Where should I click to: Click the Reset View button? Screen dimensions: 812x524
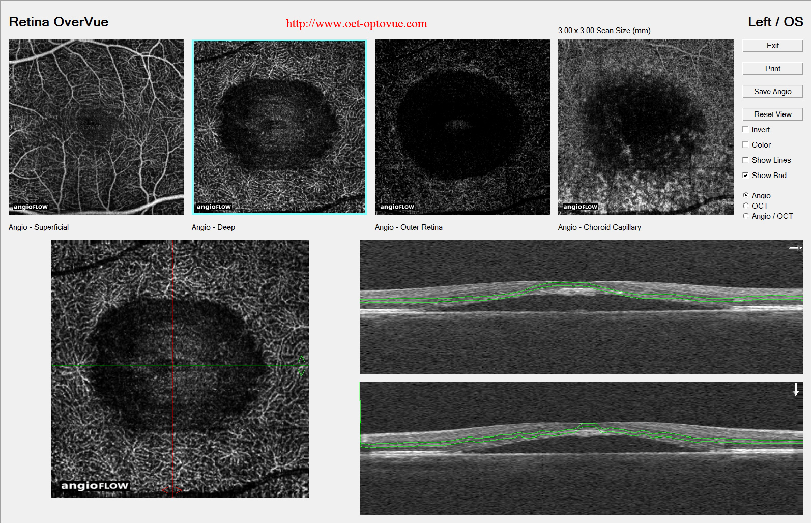(772, 114)
